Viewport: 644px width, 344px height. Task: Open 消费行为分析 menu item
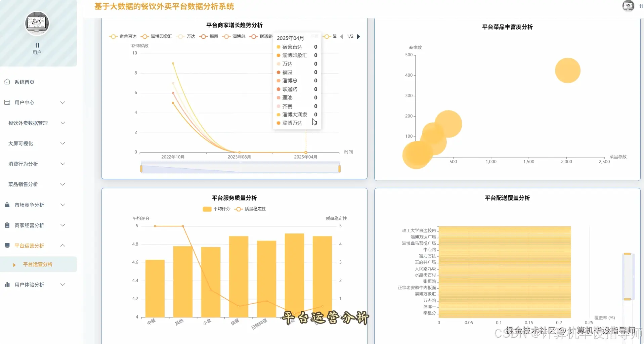point(38,164)
